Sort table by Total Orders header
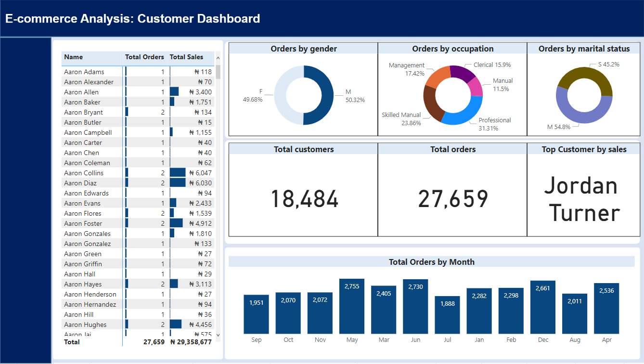Image resolution: width=644 pixels, height=364 pixels. point(144,57)
